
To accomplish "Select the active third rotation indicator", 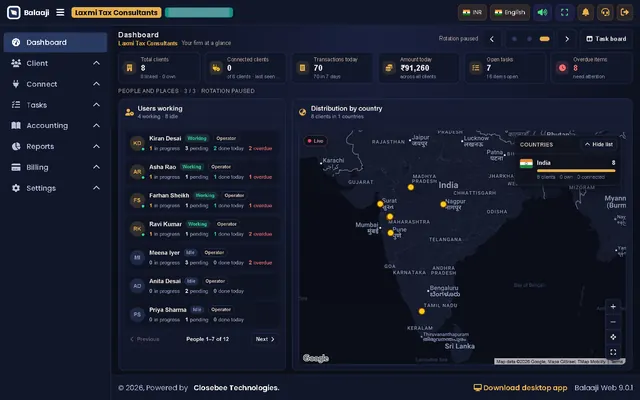I will coord(544,39).
